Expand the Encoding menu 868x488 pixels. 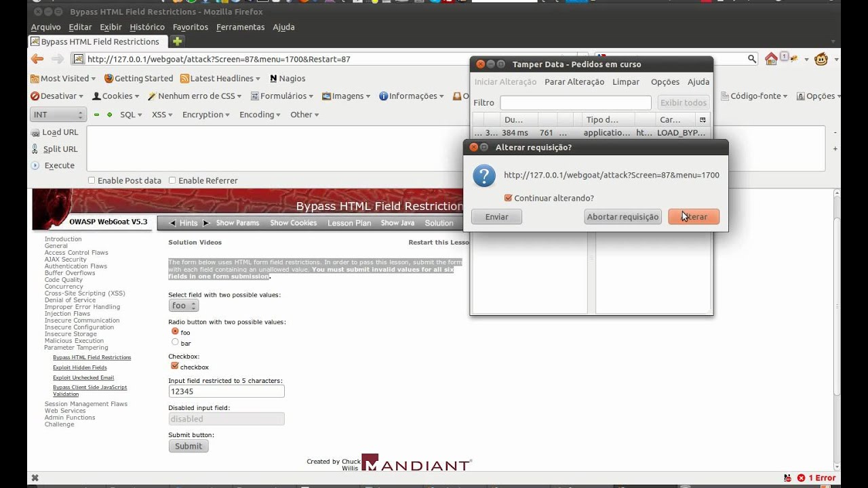tap(260, 115)
